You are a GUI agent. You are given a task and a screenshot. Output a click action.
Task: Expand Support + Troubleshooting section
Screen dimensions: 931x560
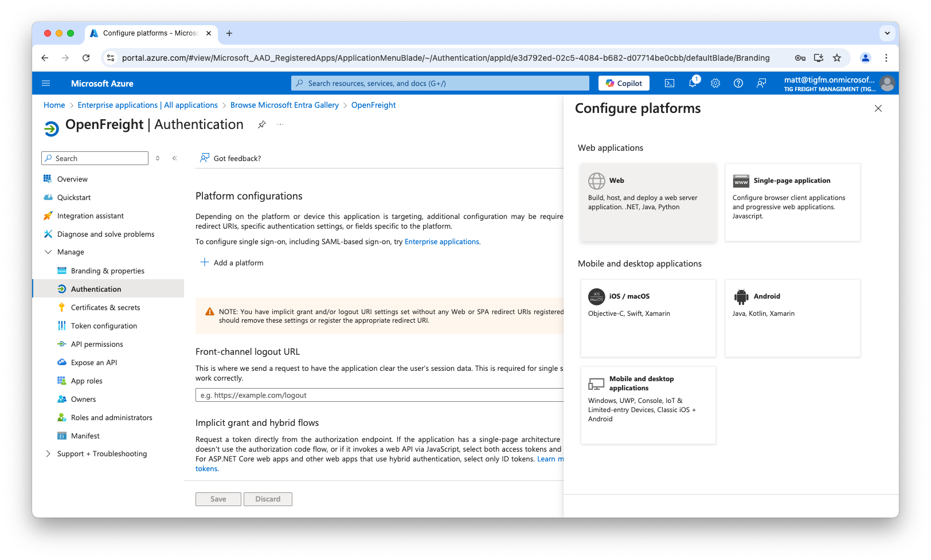(x=48, y=453)
